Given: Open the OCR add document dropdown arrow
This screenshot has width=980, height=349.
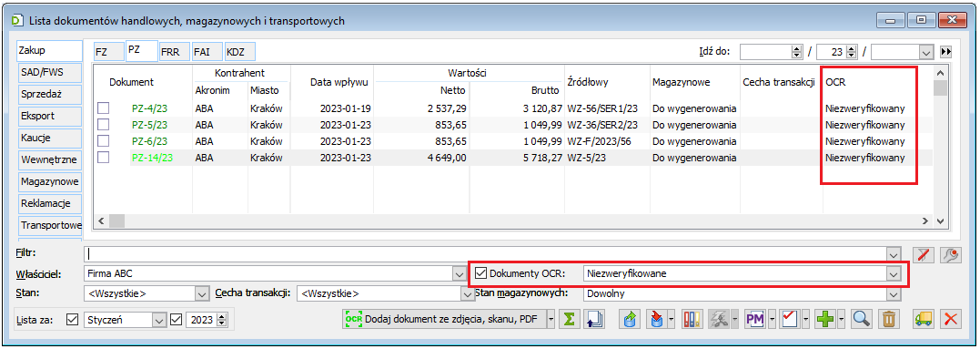Looking at the screenshot, I should 551,319.
